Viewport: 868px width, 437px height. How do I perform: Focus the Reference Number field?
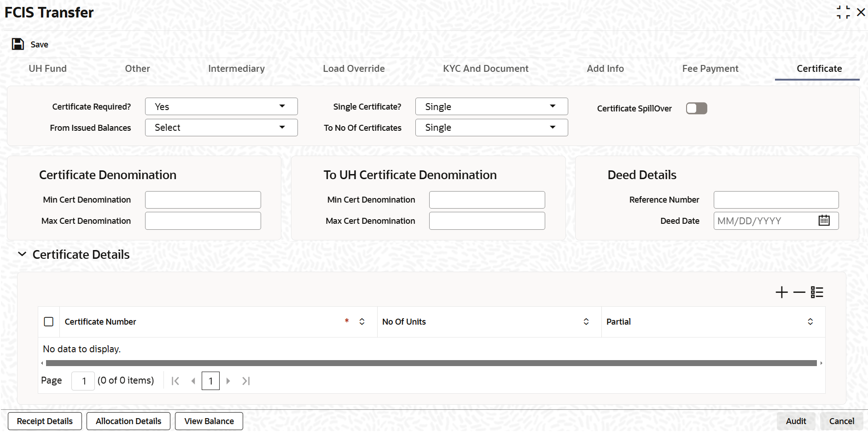pos(776,200)
